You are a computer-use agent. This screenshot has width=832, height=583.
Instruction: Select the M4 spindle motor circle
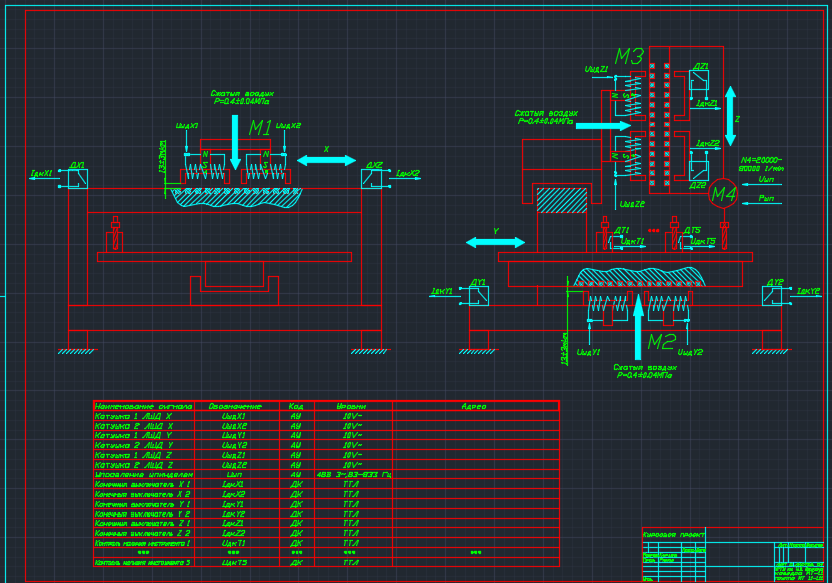pos(723,194)
